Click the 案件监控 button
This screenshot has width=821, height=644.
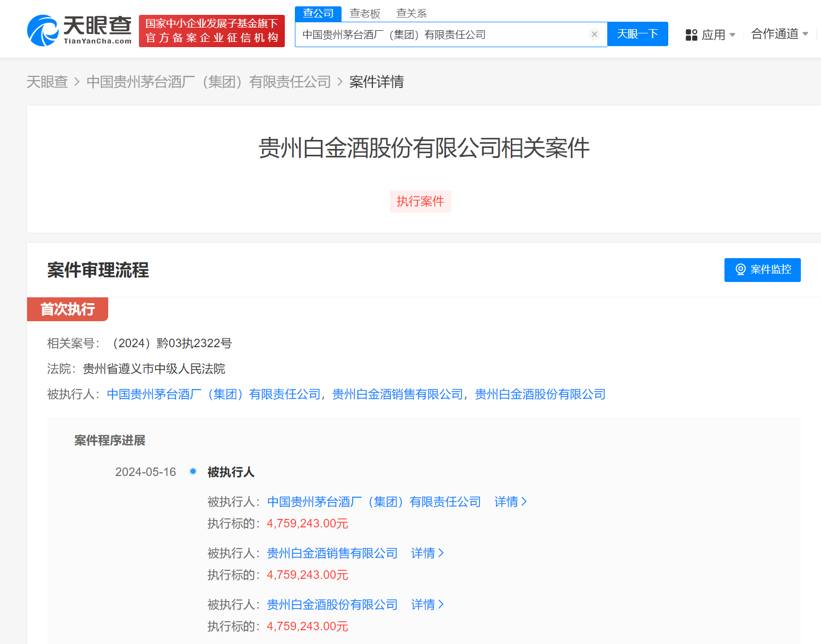click(x=763, y=270)
